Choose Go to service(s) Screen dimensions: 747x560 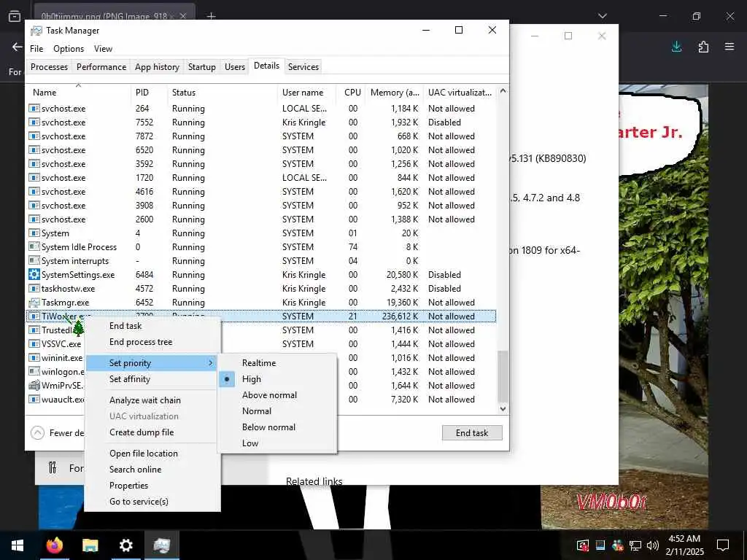tap(152, 502)
